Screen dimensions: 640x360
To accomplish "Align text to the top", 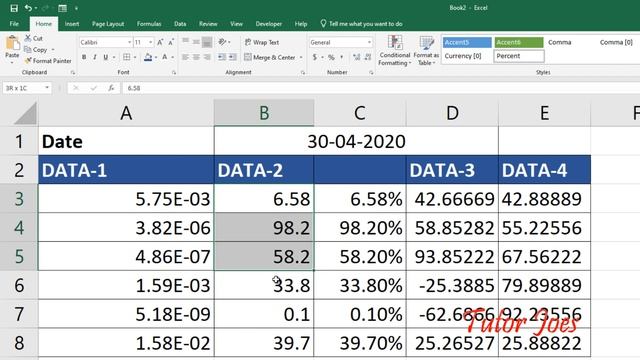I will tap(185, 42).
